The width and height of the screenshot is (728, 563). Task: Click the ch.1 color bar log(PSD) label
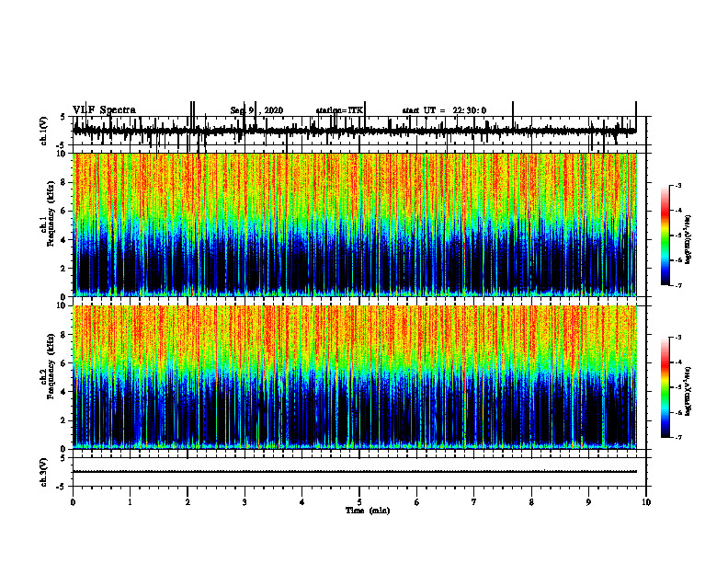(x=689, y=240)
